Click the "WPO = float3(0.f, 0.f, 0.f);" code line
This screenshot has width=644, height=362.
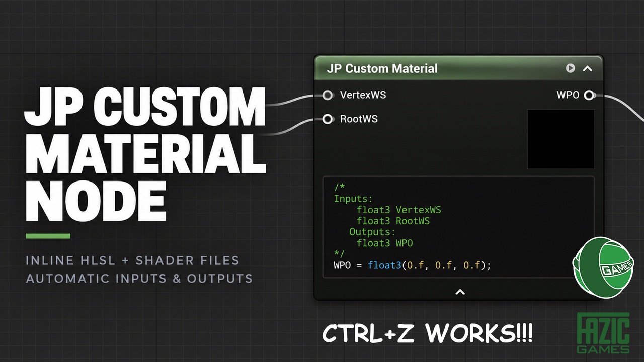(412, 265)
